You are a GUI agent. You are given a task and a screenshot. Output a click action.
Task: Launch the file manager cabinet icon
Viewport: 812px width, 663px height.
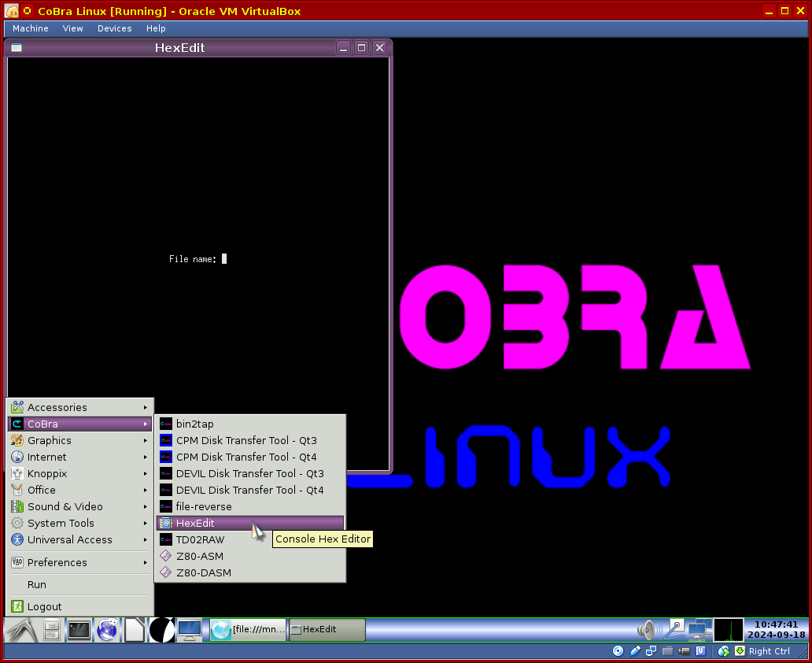52,630
